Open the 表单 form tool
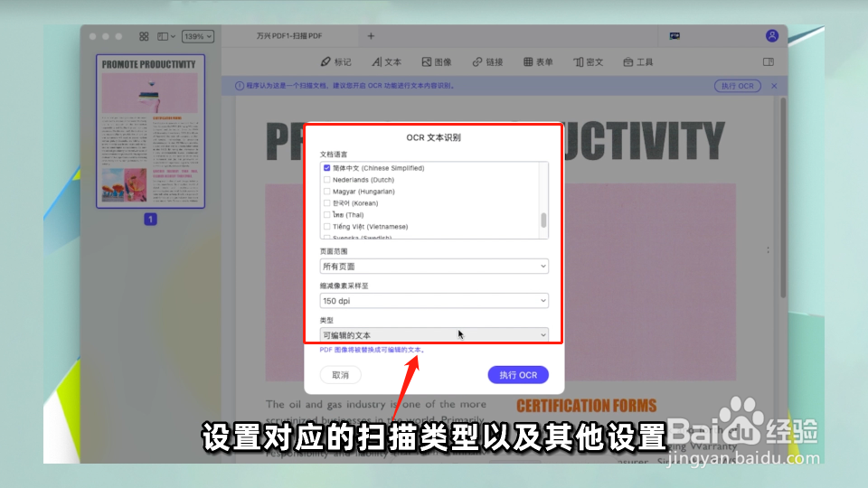868x488 pixels. pos(538,62)
